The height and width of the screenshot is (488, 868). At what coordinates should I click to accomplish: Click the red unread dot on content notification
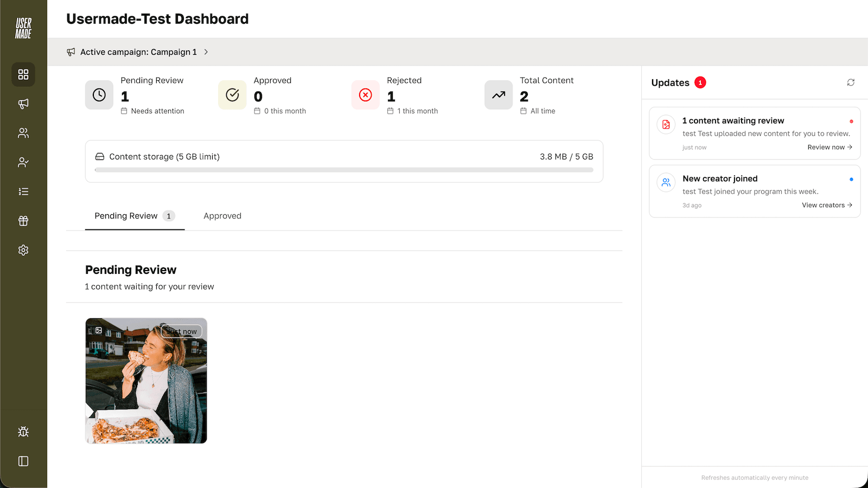tap(851, 121)
